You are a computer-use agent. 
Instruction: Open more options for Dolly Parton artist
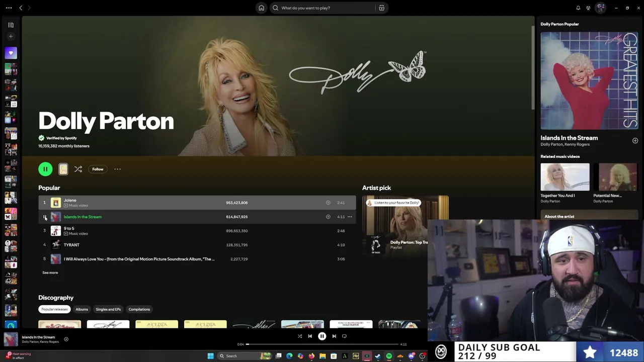click(x=117, y=169)
